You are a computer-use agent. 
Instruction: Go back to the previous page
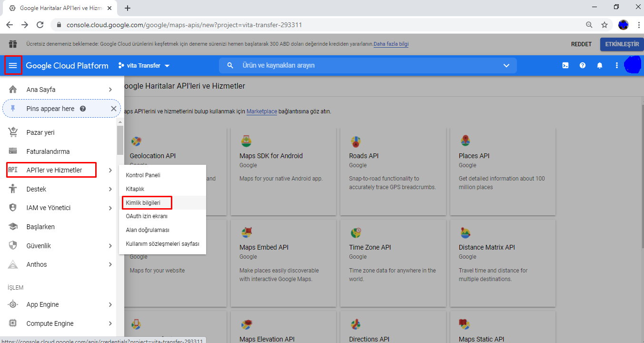click(x=10, y=25)
